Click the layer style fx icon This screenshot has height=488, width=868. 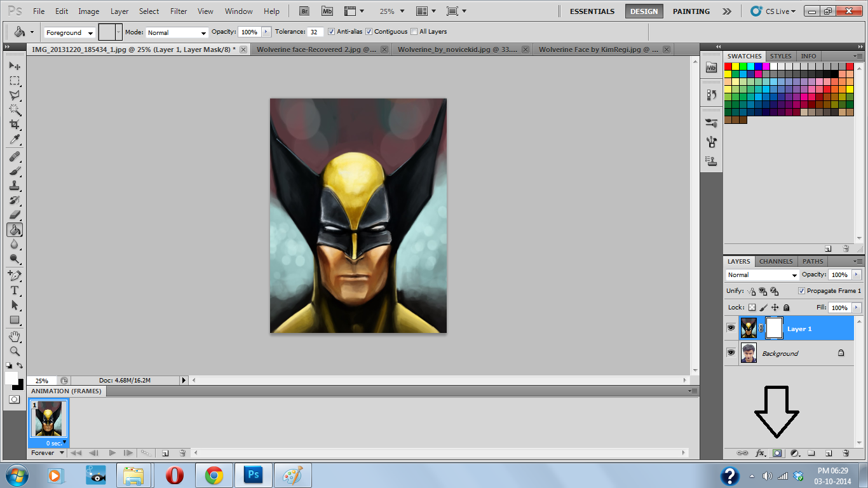pyautogui.click(x=760, y=453)
